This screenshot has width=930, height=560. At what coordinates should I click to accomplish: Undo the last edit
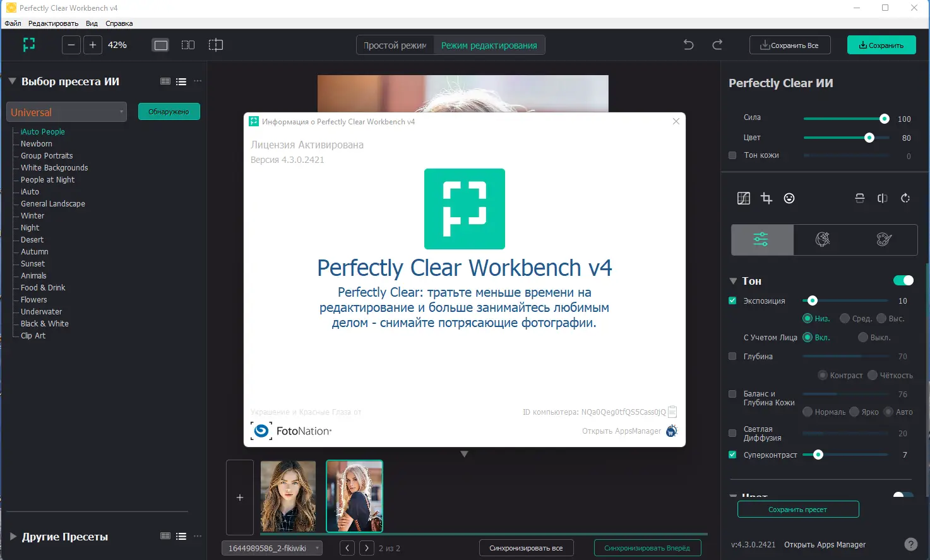[x=688, y=45]
